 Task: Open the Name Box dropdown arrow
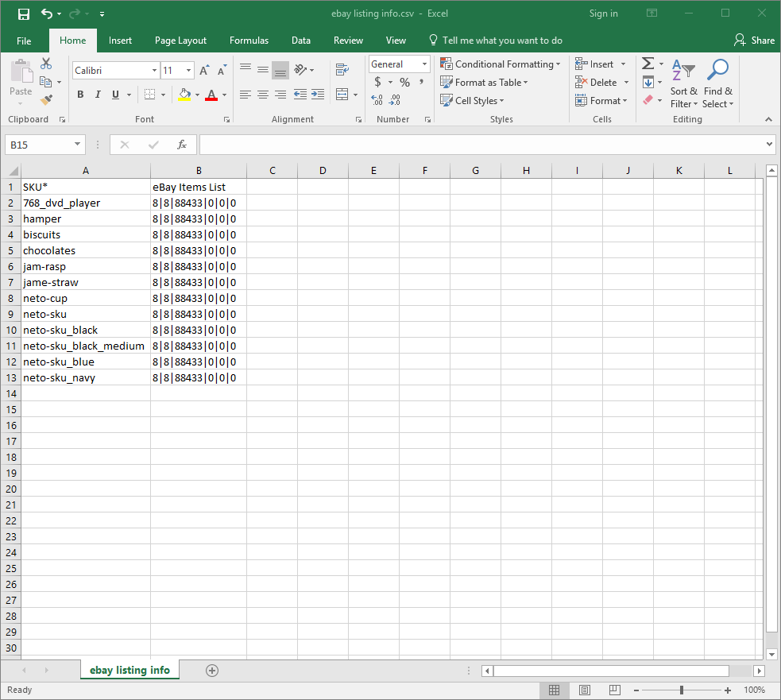77,145
